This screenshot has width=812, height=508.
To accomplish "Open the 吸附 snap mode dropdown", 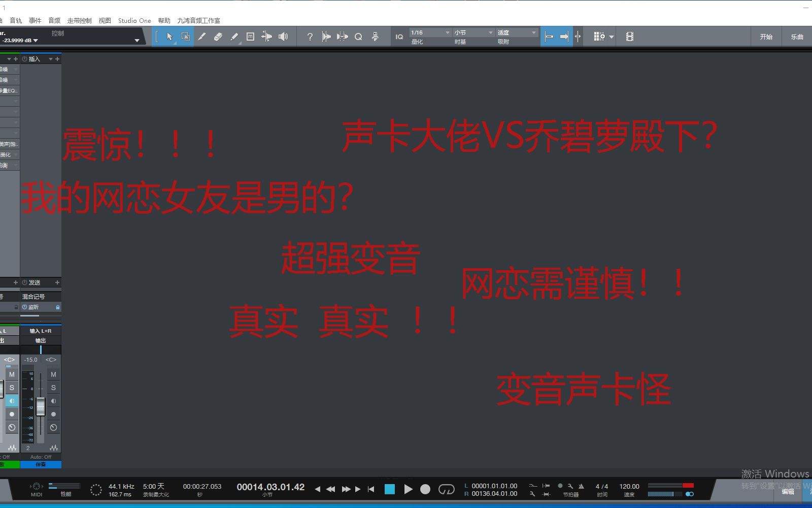I will point(532,32).
